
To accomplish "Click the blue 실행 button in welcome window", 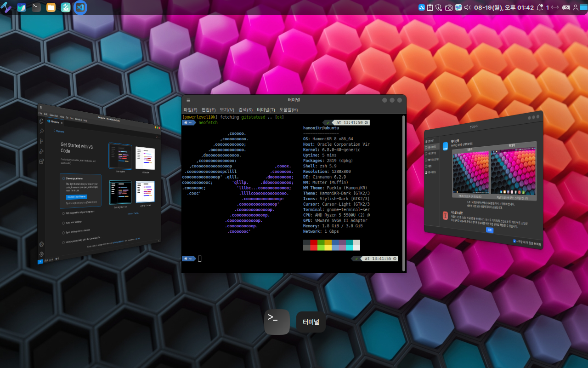I will click(490, 230).
